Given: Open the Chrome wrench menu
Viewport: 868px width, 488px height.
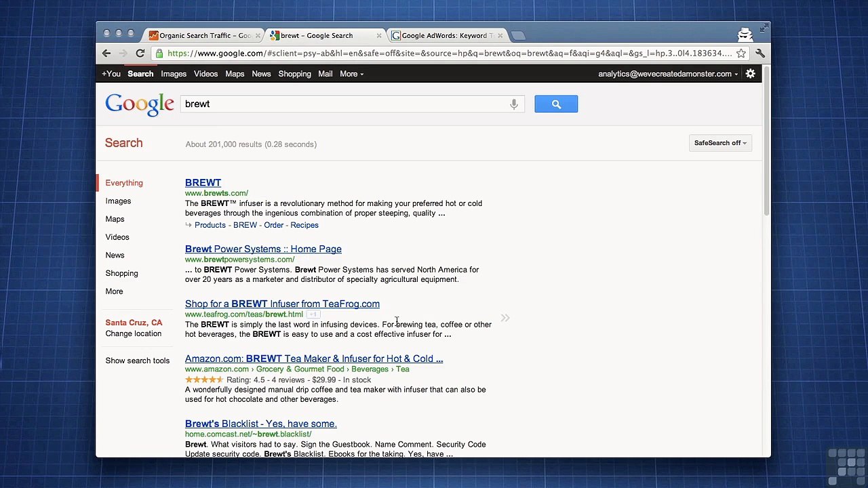Looking at the screenshot, I should click(x=760, y=54).
